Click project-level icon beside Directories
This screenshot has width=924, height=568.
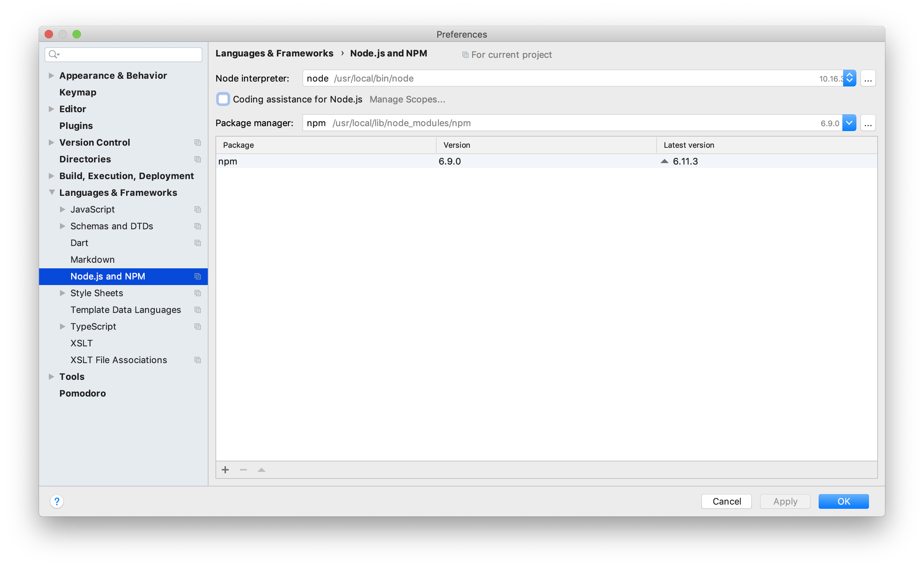197,159
